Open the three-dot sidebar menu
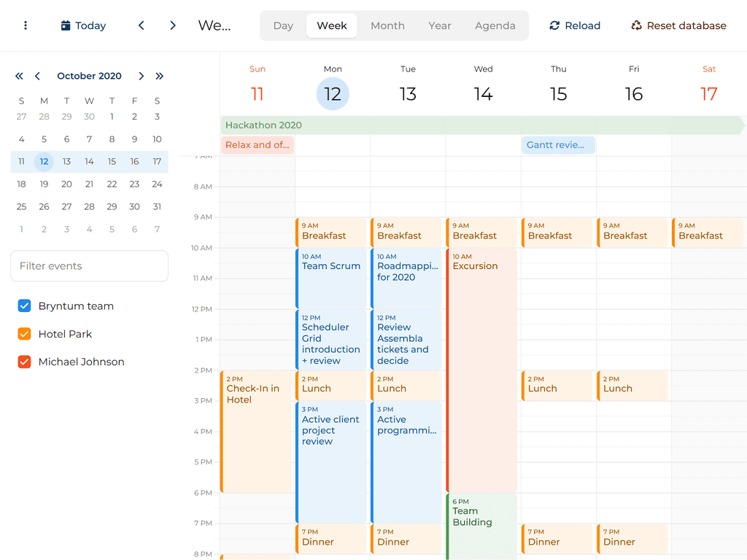747x560 pixels. (26, 26)
